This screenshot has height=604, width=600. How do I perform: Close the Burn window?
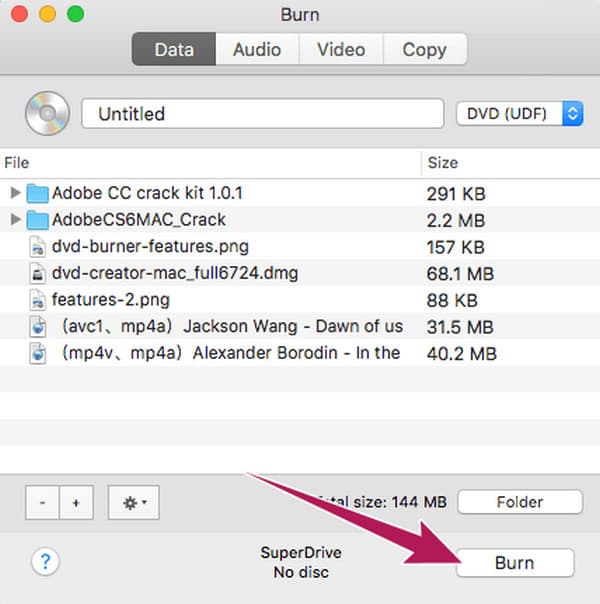[19, 14]
